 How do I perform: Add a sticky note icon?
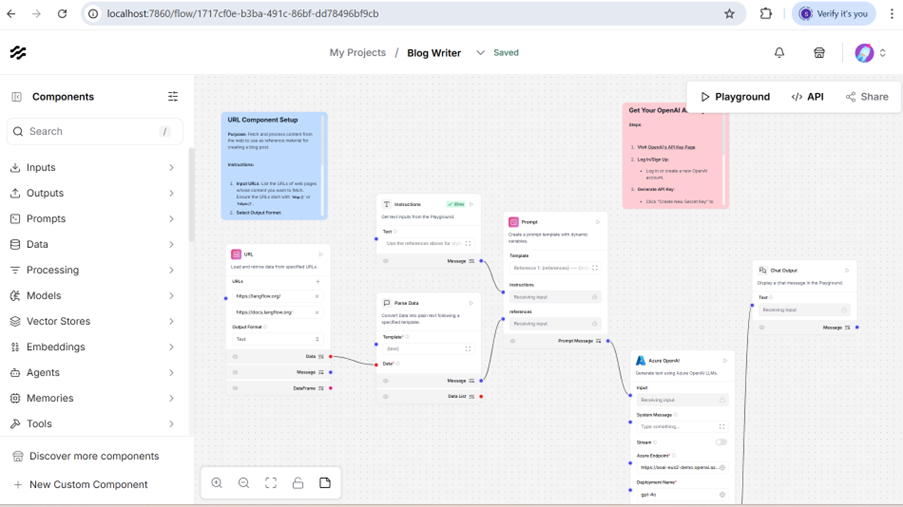pyautogui.click(x=325, y=483)
